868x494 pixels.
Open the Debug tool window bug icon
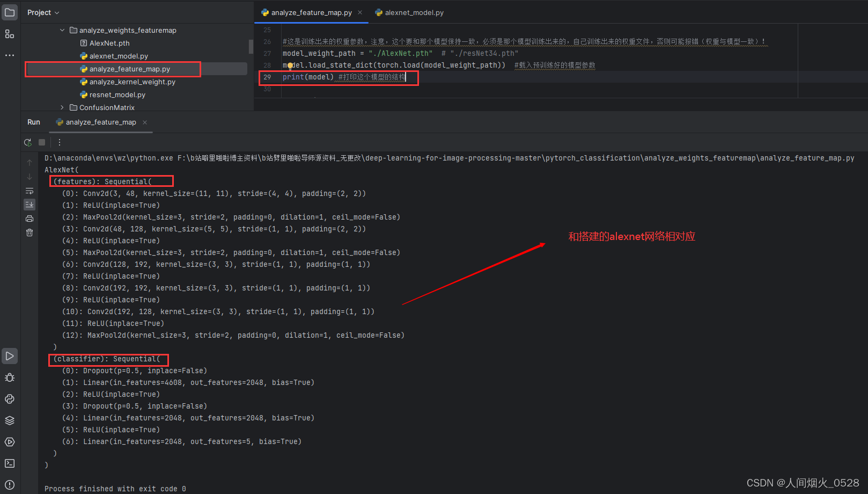tap(10, 377)
